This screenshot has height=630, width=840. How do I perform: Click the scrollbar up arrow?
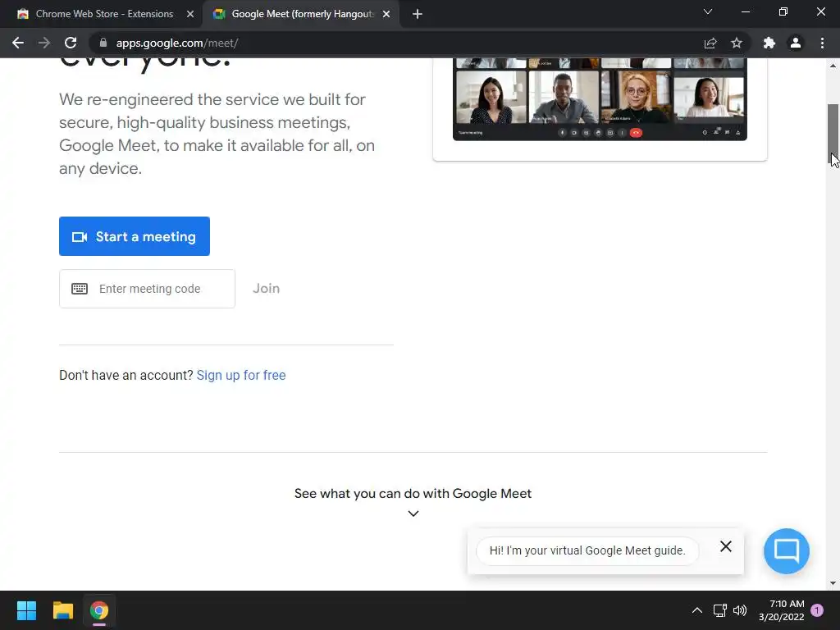(x=833, y=66)
